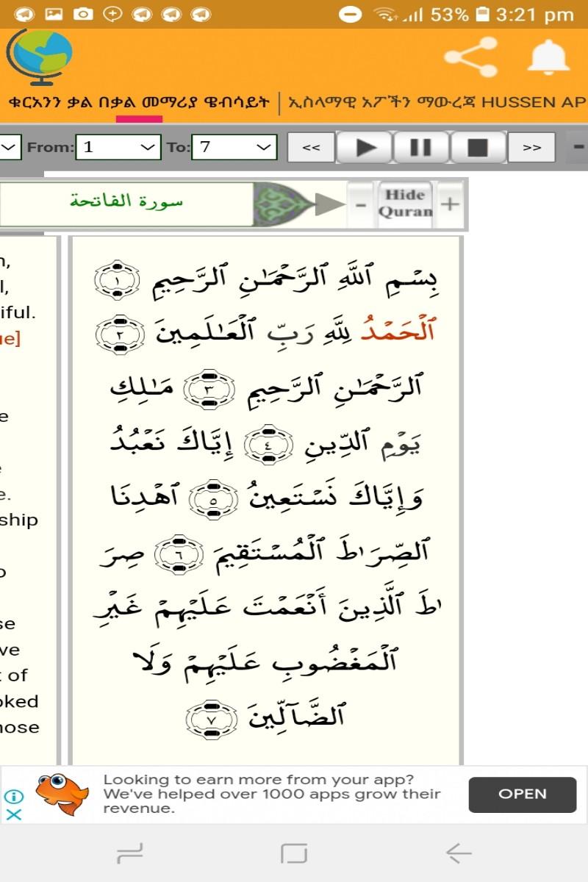Viewport: 588px width, 882px height.
Task: Click the word ٱلْمَغْضُوبِ
Action: [337, 660]
